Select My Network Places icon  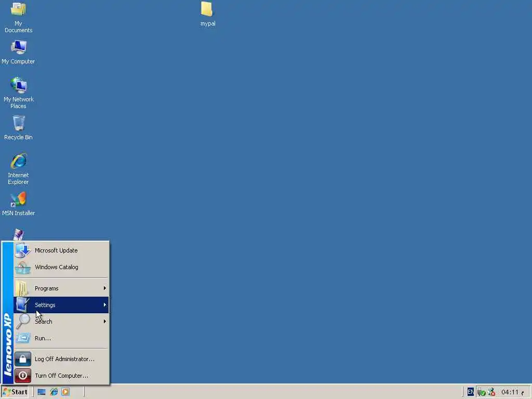pos(18,92)
